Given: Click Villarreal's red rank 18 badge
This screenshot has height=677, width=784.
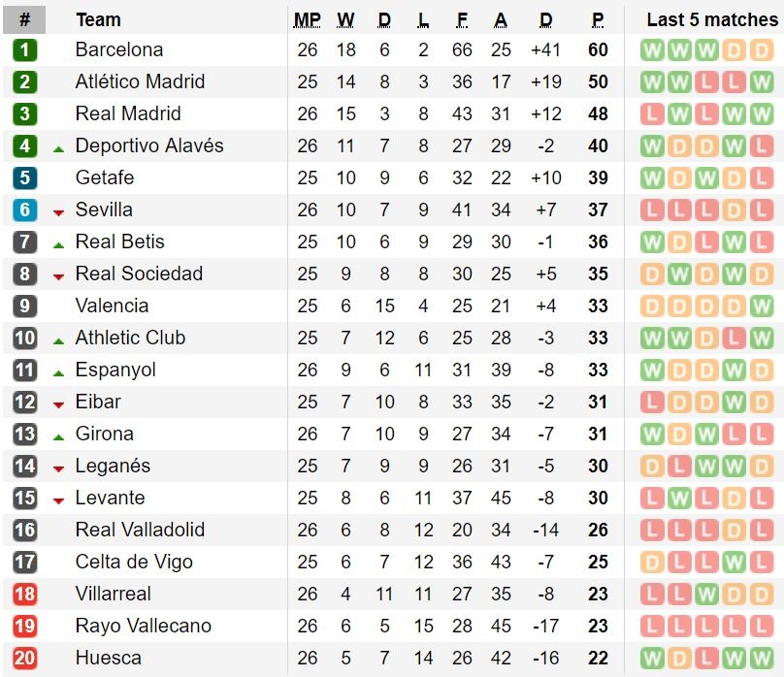Looking at the screenshot, I should coord(24,595).
